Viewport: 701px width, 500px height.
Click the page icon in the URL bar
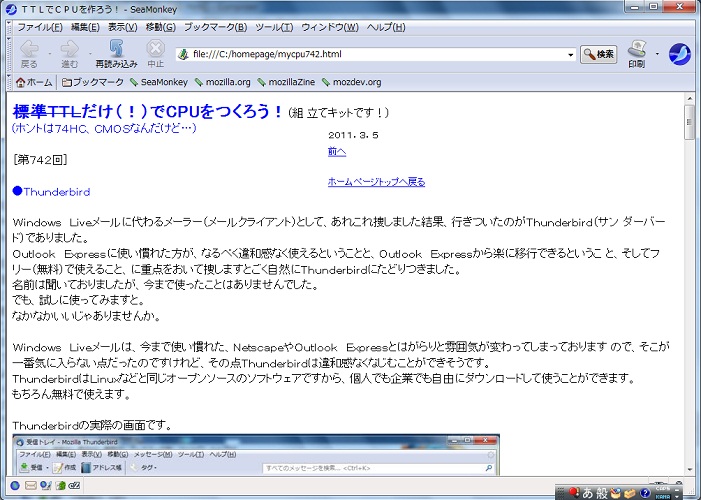(x=183, y=54)
